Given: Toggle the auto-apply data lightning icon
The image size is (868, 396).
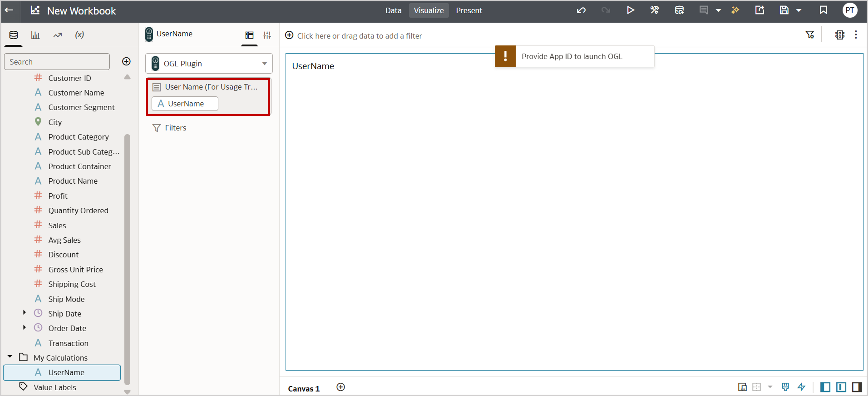Looking at the screenshot, I should pos(801,387).
